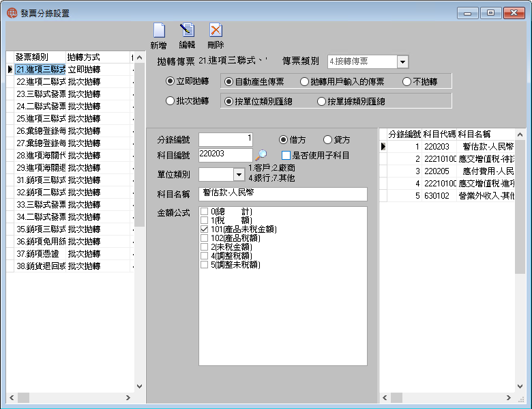Select invoice type row 22.進項二聯式
The image size is (532, 409).
point(70,81)
